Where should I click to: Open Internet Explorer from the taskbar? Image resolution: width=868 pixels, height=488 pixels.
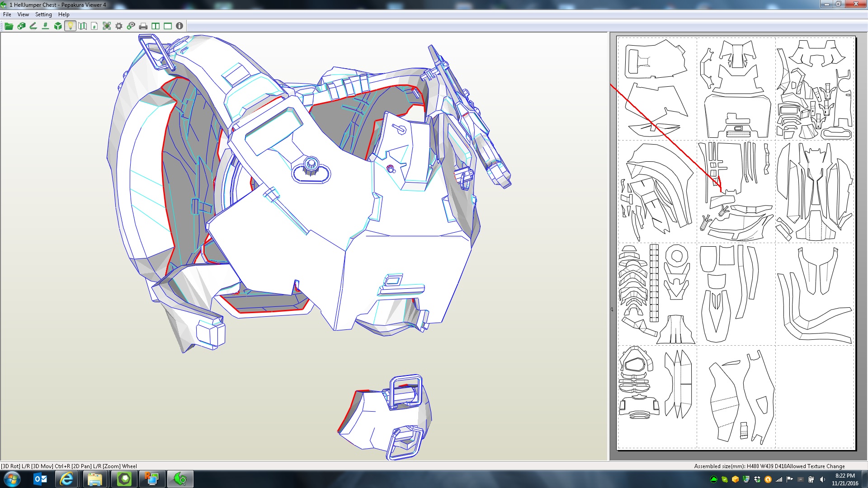[x=67, y=479]
